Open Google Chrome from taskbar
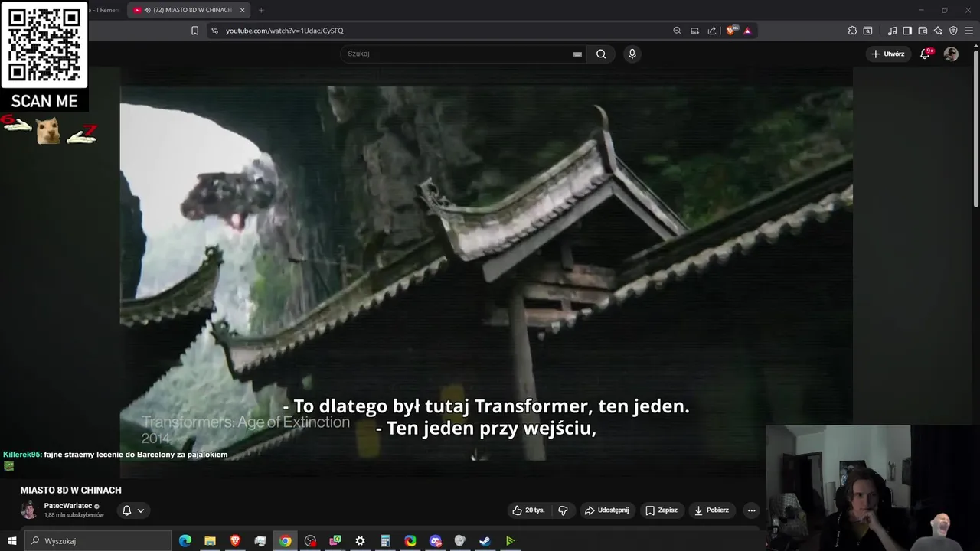Image resolution: width=980 pixels, height=551 pixels. pos(285,541)
